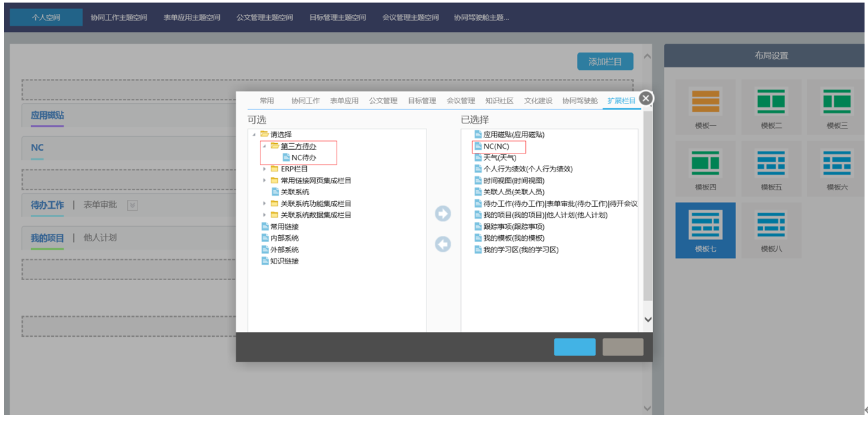Click the 他人计划 tab beside 我的项目
The image size is (868, 424).
(100, 237)
